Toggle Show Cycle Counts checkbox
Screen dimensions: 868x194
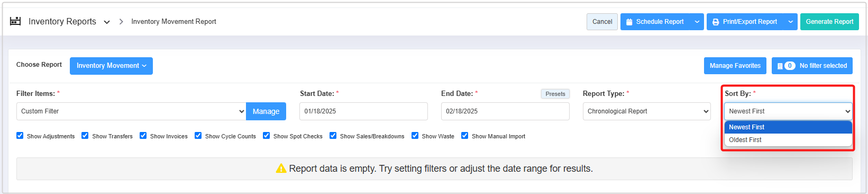[198, 136]
